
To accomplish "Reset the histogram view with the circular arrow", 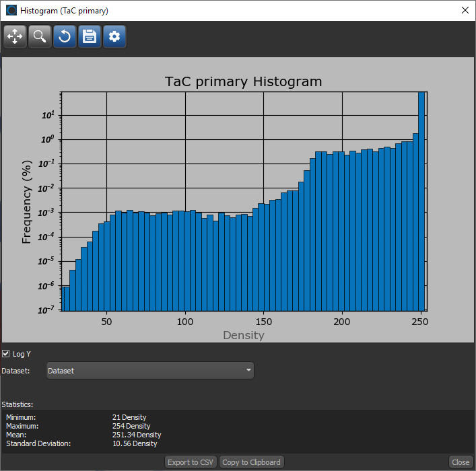I will click(x=65, y=37).
